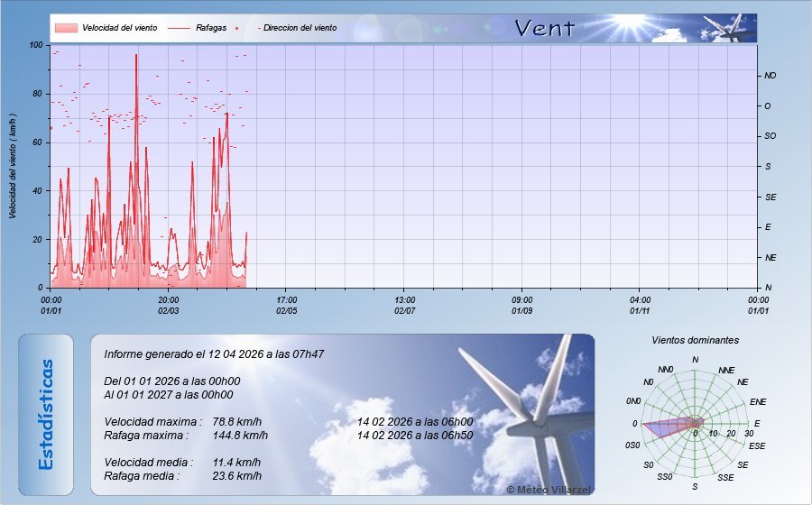
Task: Click the SSE label on the wind rose
Action: click(x=724, y=476)
